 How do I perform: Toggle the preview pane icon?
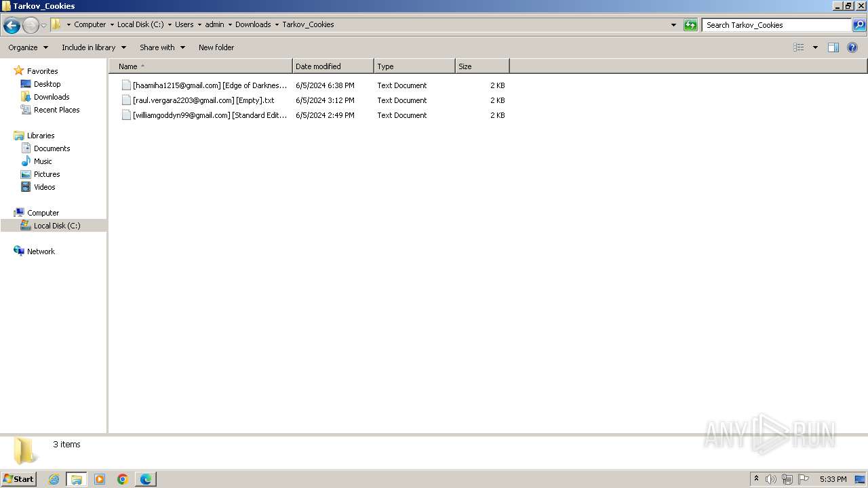point(833,47)
